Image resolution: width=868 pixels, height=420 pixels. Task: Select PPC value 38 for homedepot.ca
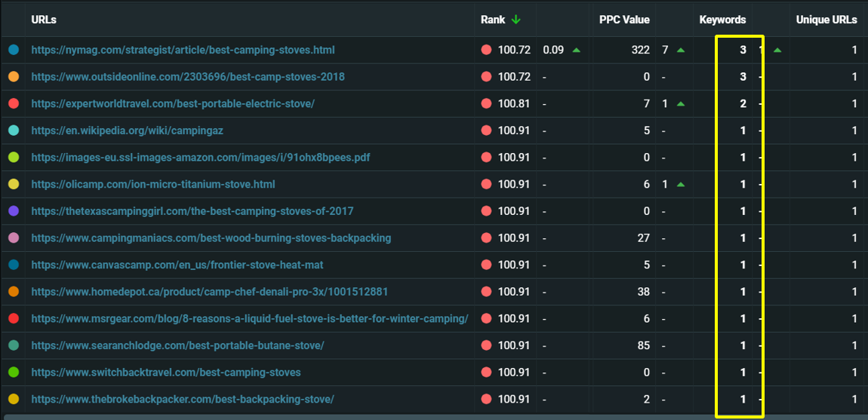(x=644, y=292)
